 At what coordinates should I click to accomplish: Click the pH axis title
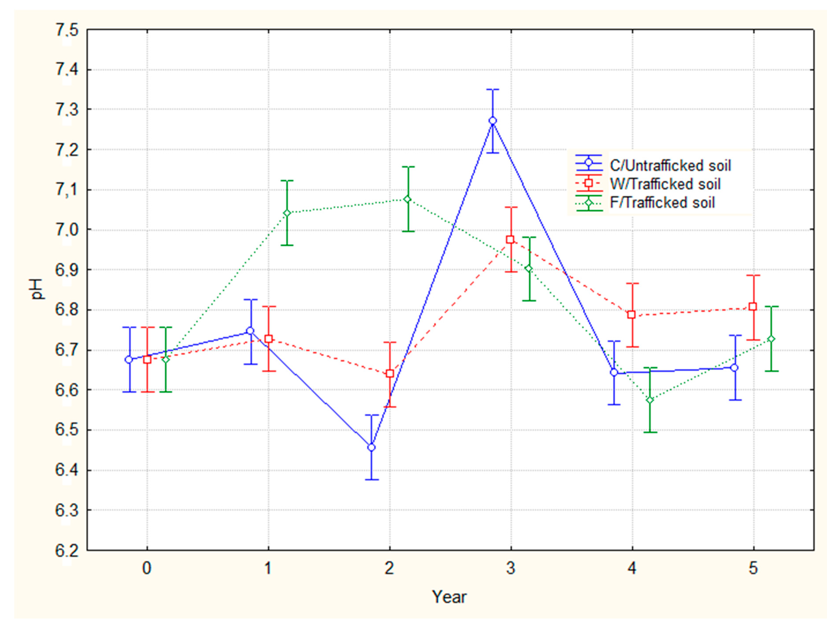(x=37, y=289)
